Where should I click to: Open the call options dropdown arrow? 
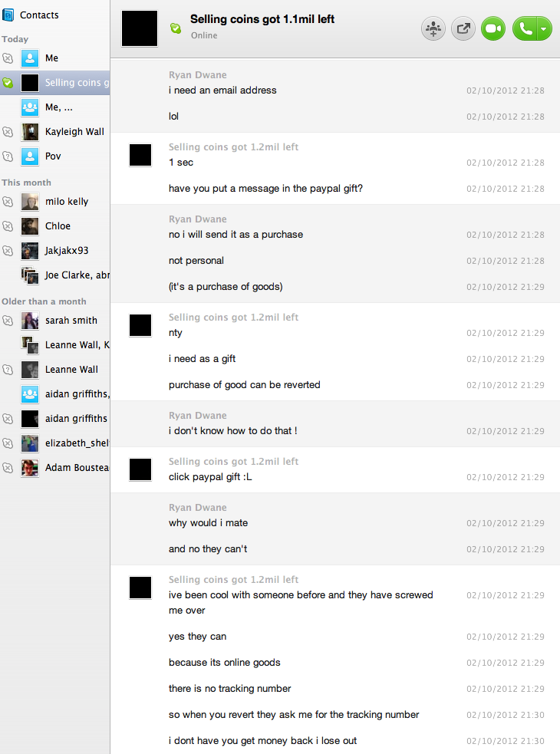[x=544, y=29]
